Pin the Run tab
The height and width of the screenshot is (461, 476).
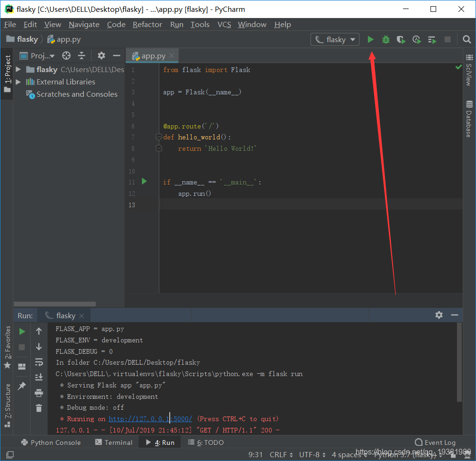pos(22,386)
